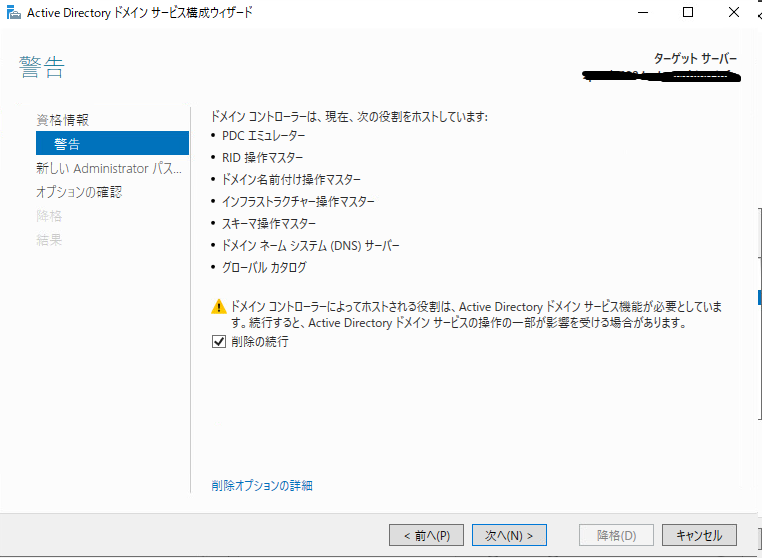
Task: Select ドメイン名前付け操作マスター list item
Action: [x=291, y=179]
